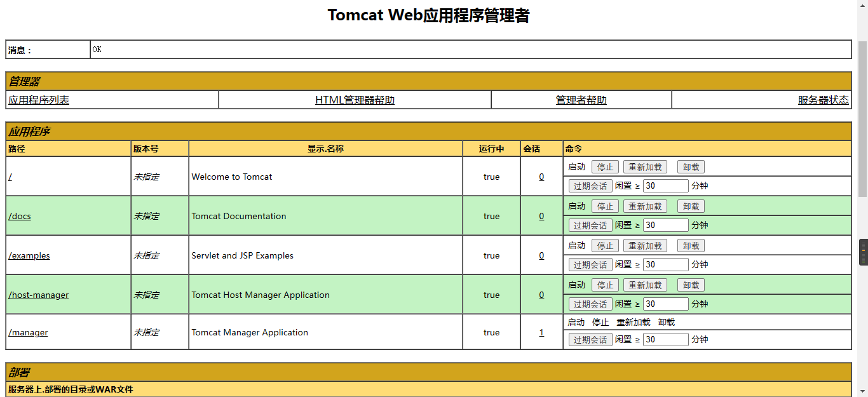This screenshot has height=397, width=868.
Task: Click 重新加载 for Welcome to Tomcat app
Action: point(645,167)
